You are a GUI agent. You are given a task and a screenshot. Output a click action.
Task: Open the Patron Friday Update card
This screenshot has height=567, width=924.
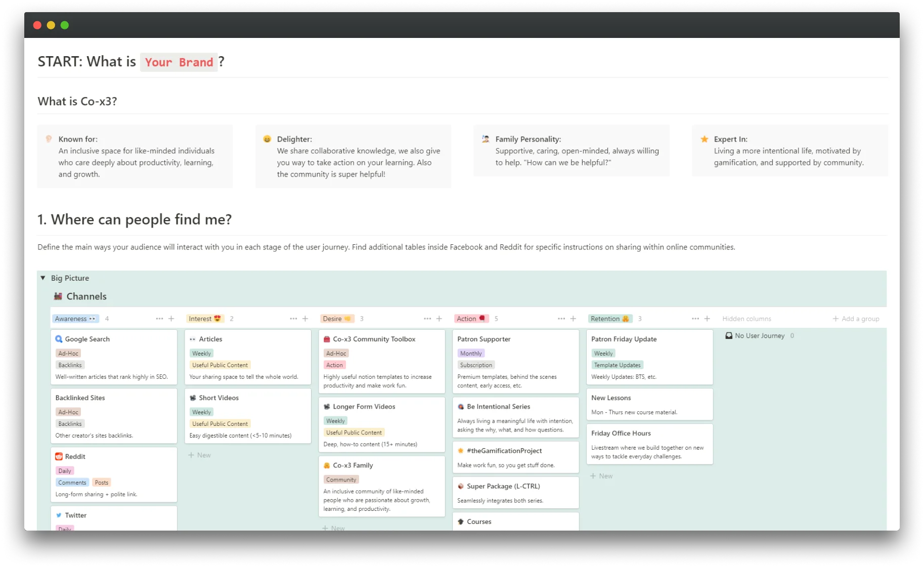click(x=650, y=357)
